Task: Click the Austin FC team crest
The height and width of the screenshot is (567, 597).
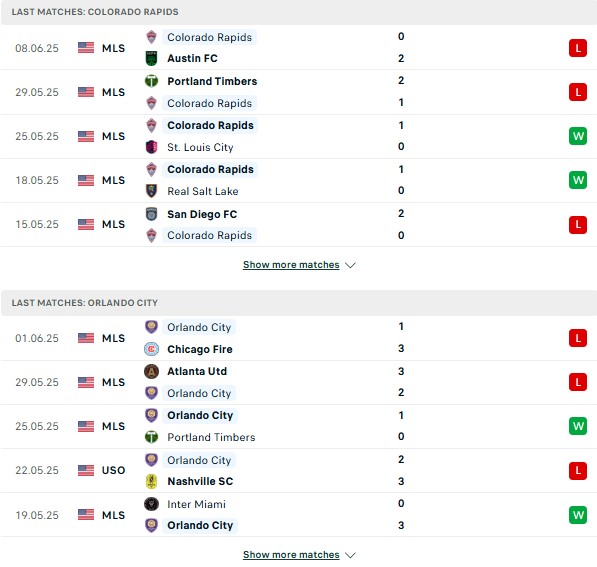Action: pyautogui.click(x=152, y=59)
